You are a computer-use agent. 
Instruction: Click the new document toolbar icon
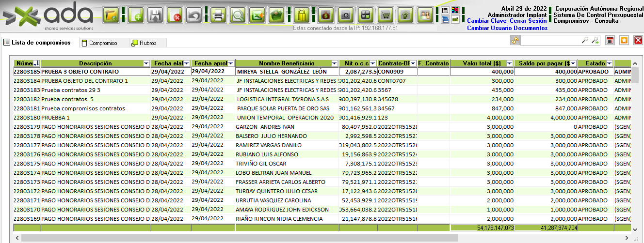click(136, 15)
